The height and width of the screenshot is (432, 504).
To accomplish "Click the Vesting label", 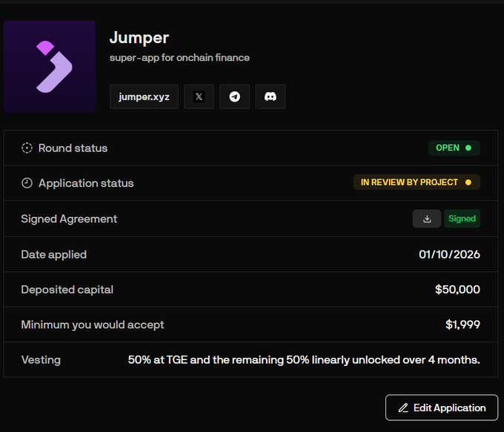I will 41,360.
